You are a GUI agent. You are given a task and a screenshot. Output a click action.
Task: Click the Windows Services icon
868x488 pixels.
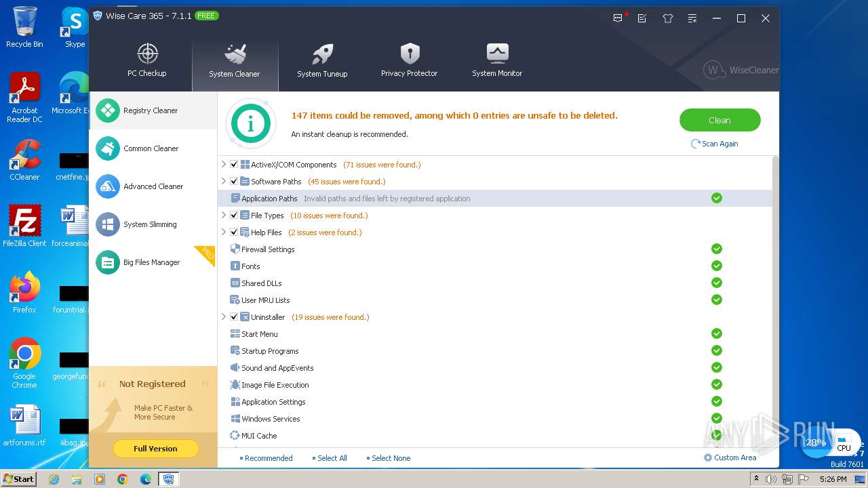point(235,419)
